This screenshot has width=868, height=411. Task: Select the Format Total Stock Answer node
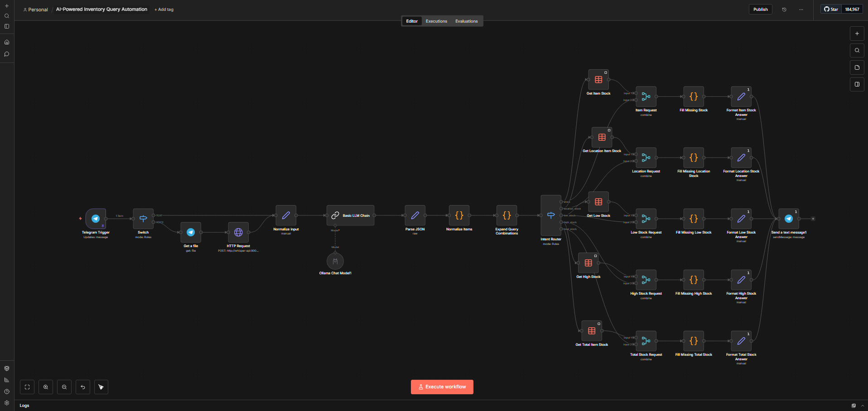pos(741,341)
